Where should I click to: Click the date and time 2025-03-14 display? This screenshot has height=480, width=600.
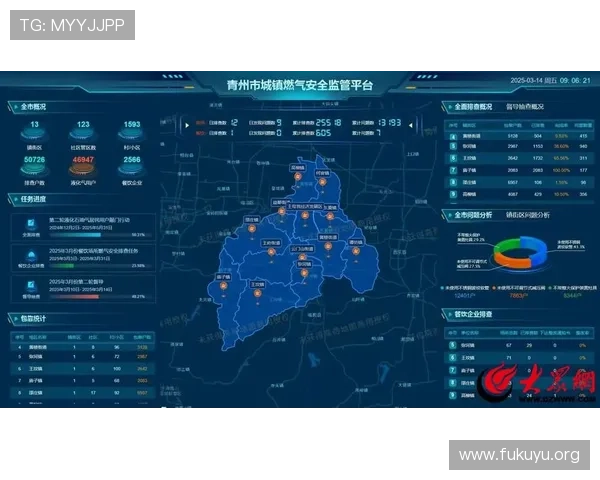(x=550, y=80)
